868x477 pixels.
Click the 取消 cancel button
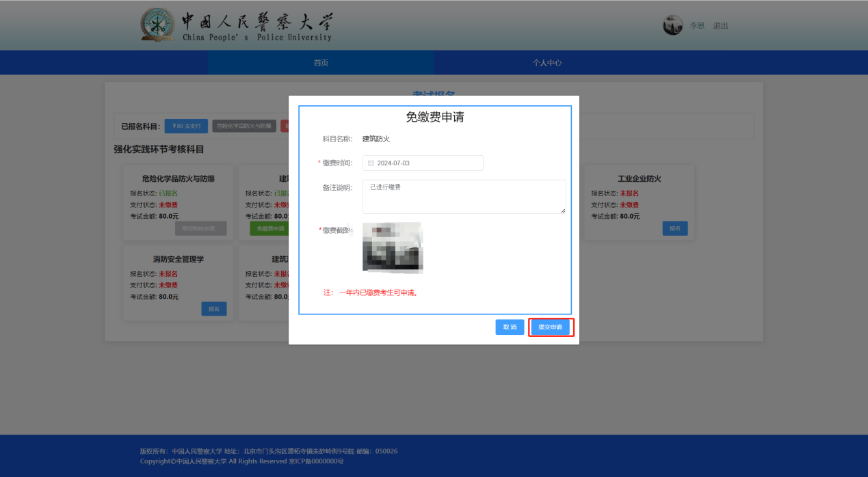(510, 327)
